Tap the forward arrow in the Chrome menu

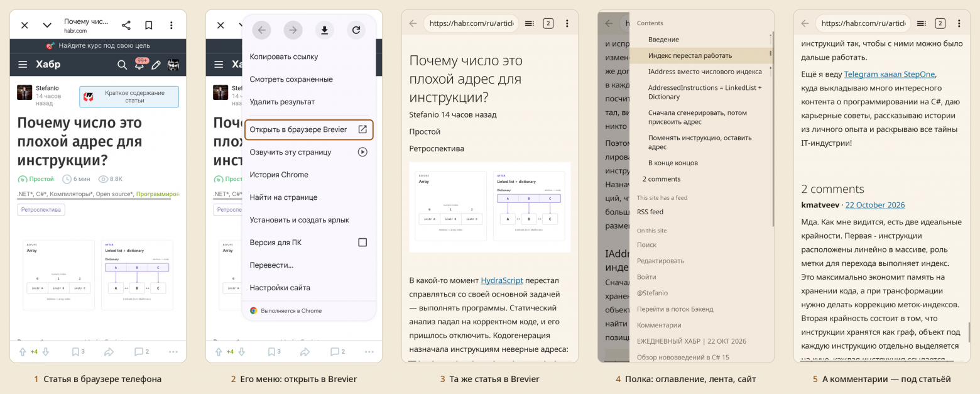(293, 30)
